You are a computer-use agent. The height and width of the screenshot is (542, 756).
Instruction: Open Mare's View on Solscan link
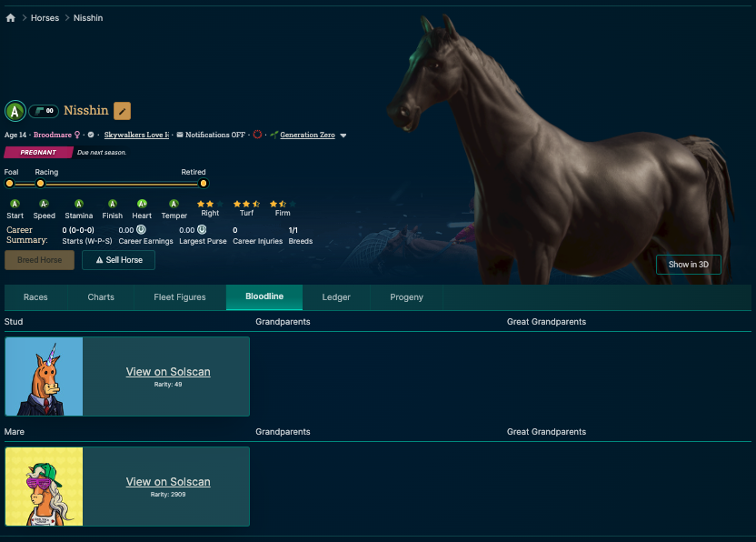pyautogui.click(x=168, y=482)
